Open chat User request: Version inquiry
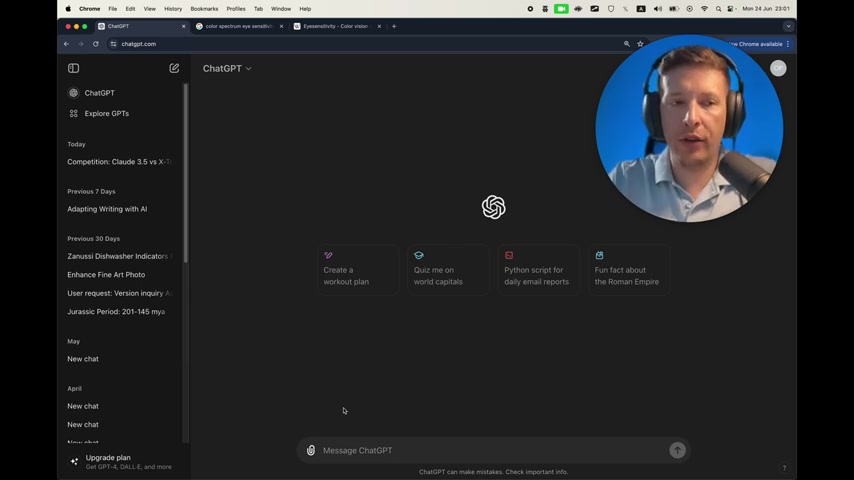The image size is (854, 480). pyautogui.click(x=119, y=293)
